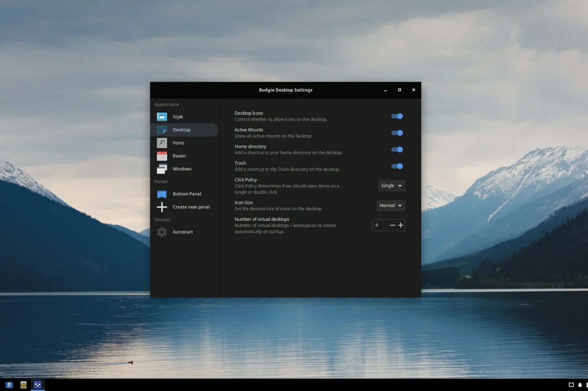Click the Trash setting label
This screenshot has height=391, width=588.
240,163
